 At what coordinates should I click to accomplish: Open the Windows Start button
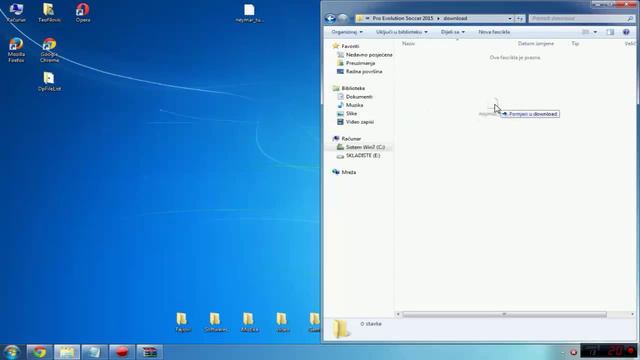[11, 352]
